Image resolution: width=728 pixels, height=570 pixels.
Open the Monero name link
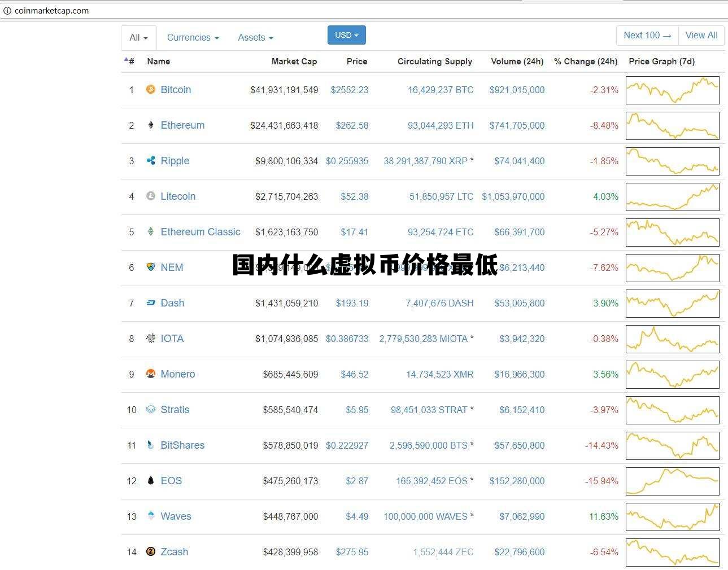177,374
